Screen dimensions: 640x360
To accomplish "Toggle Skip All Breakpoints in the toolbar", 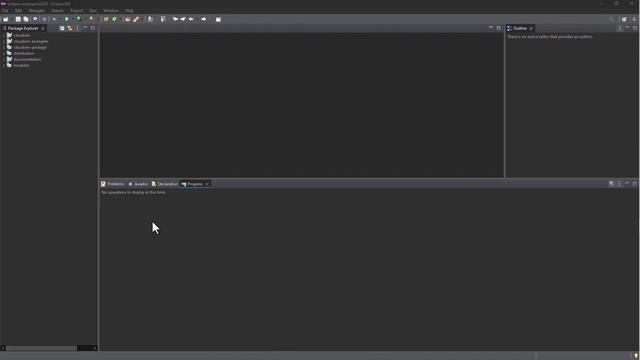I will 44,19.
